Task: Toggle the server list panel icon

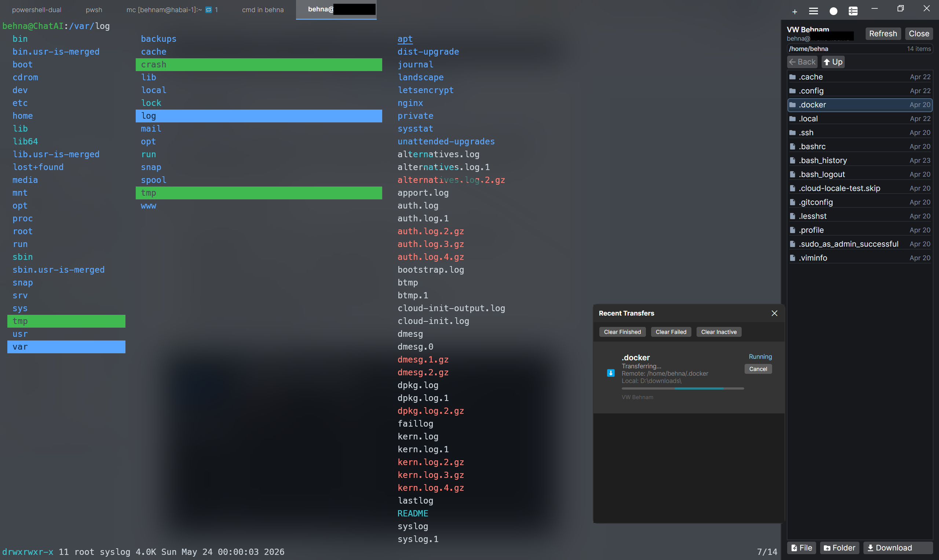Action: (853, 11)
